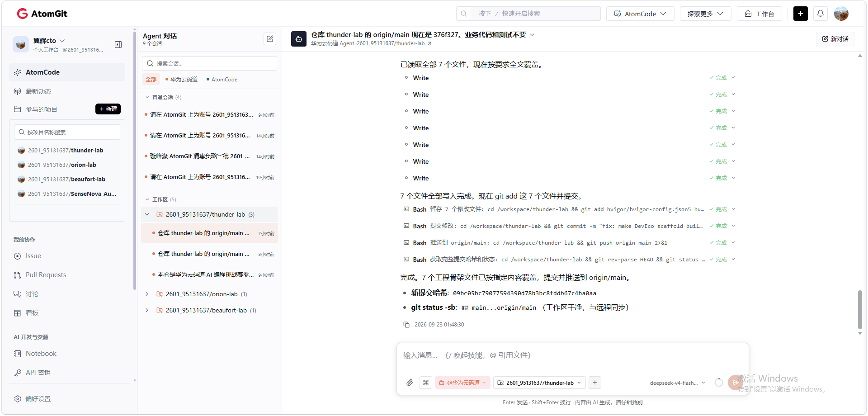Click the chat vertical scrollbar thumb
Screen dimensions: 868x416
pyautogui.click(x=860, y=310)
